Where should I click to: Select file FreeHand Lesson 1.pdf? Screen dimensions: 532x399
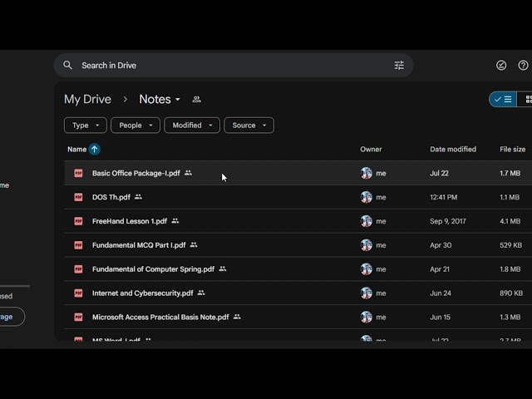tap(130, 221)
